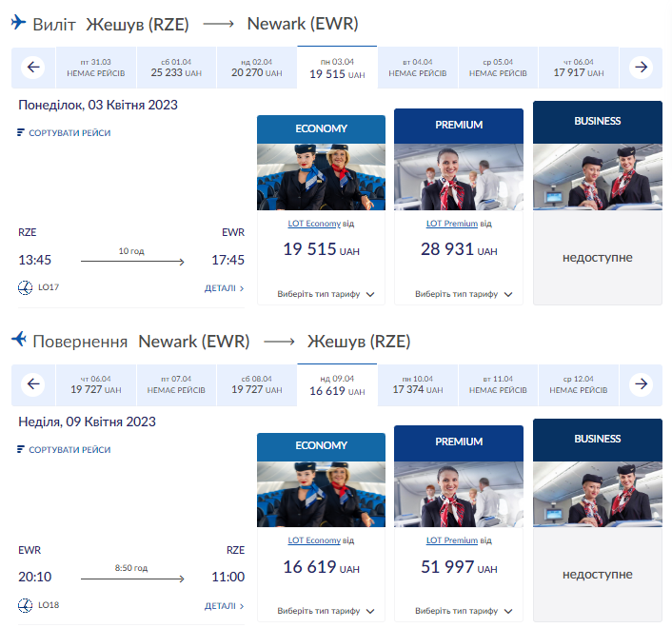This screenshot has width=672, height=628.
Task: Click LOT Economy link in departure section
Action: [x=314, y=224]
